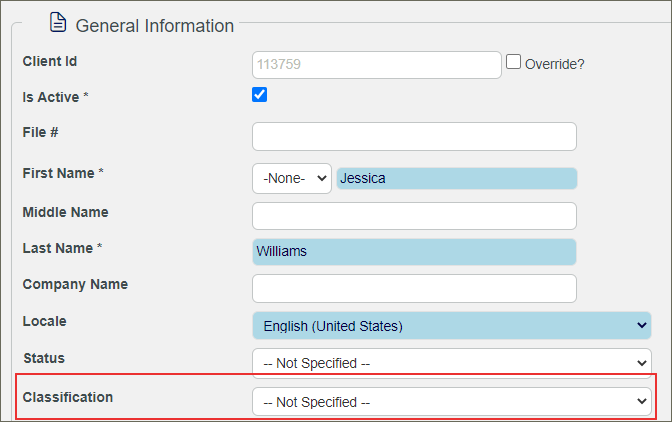Open the Classification dropdown
Image resolution: width=672 pixels, height=422 pixels.
coord(452,402)
